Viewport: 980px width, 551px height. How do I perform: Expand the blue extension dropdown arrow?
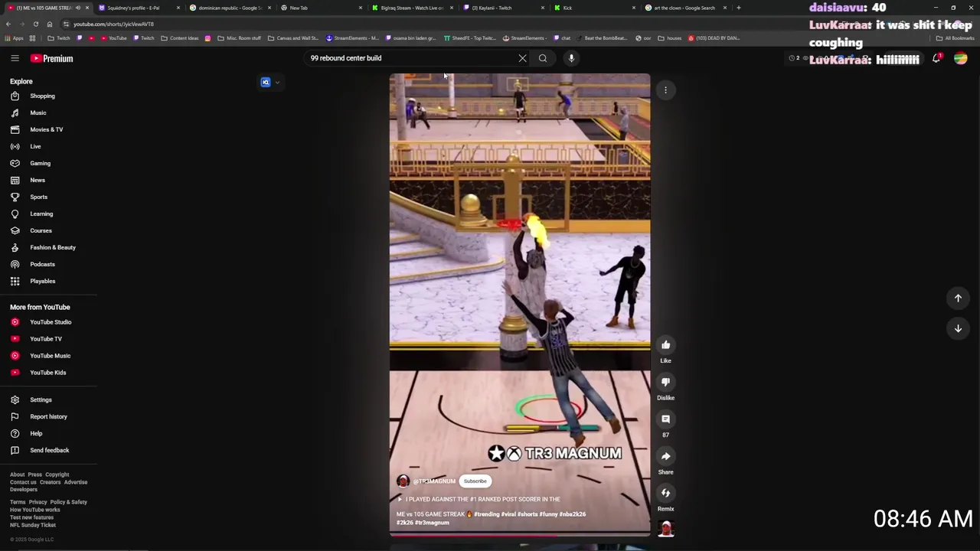coord(277,83)
